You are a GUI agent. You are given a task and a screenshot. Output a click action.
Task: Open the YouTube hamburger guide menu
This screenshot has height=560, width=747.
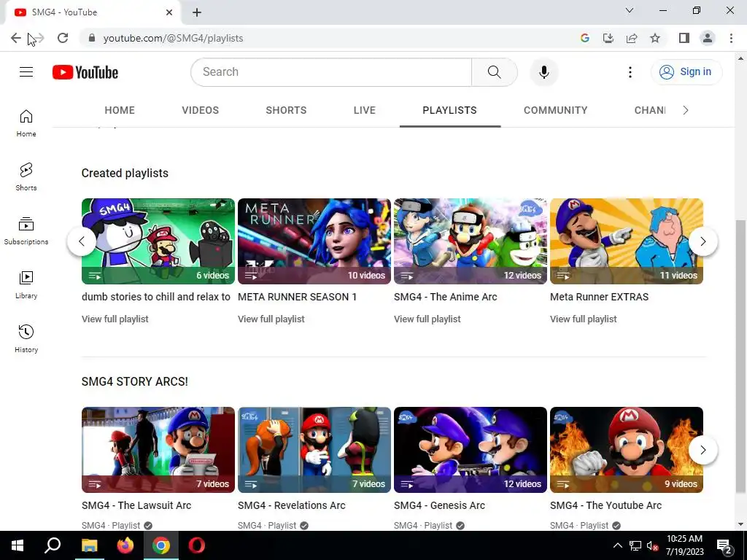click(26, 72)
